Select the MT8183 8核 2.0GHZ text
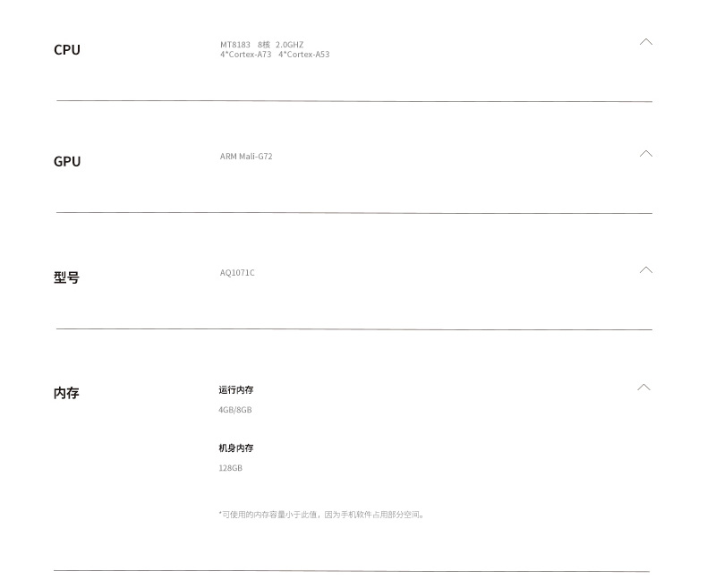707x588 pixels. pyautogui.click(x=261, y=45)
